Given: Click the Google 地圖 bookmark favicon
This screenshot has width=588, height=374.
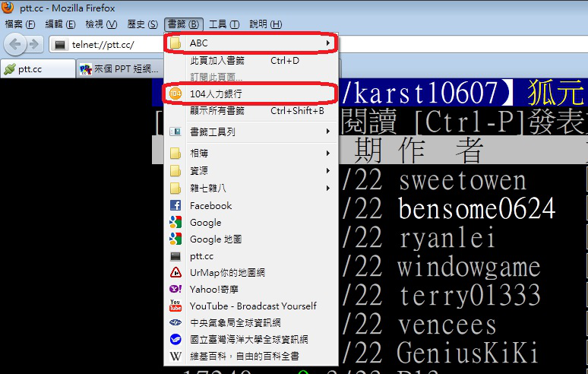Looking at the screenshot, I should (175, 239).
